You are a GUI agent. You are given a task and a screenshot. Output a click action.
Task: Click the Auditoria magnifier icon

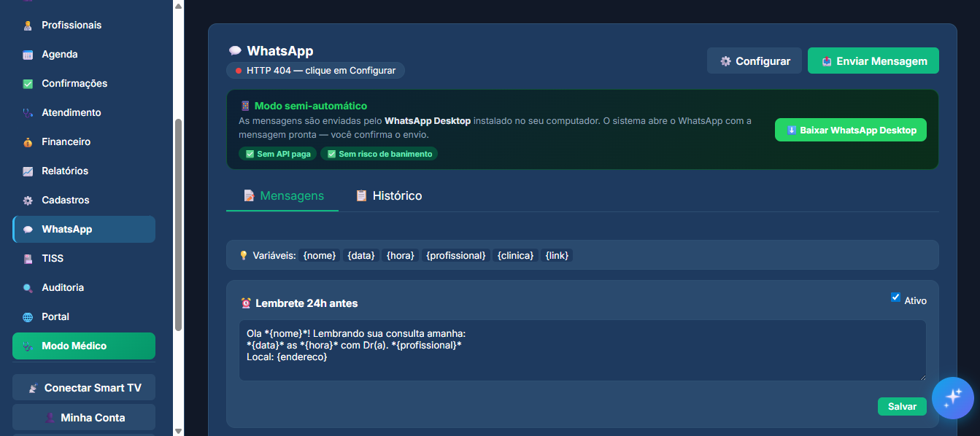[28, 288]
